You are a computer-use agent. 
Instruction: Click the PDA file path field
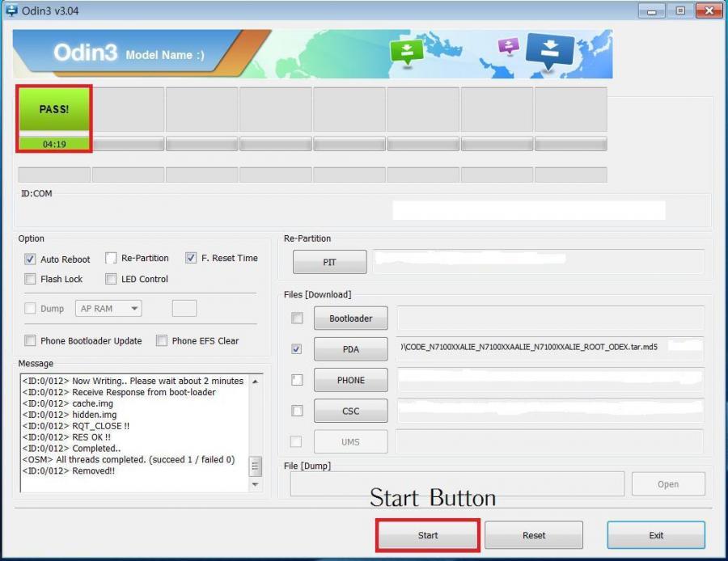(550, 348)
